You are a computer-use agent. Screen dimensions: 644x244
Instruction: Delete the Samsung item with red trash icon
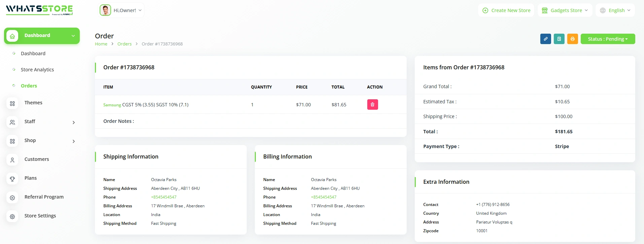(372, 105)
